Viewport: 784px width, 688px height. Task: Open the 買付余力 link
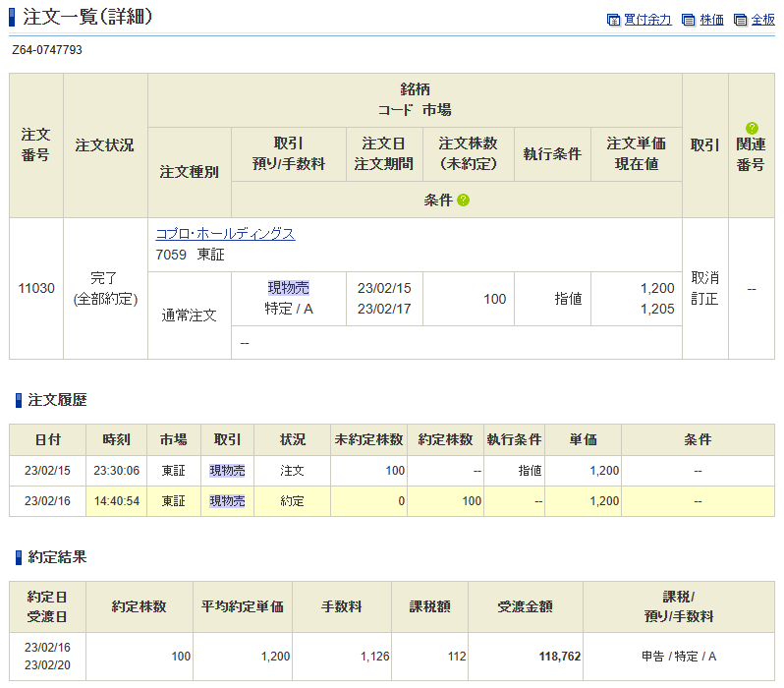647,20
